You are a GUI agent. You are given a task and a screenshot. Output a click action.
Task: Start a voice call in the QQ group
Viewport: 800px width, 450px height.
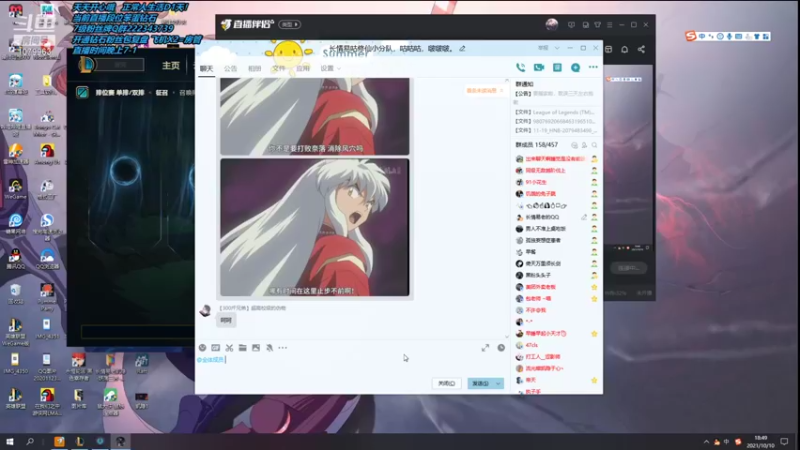pyautogui.click(x=520, y=67)
